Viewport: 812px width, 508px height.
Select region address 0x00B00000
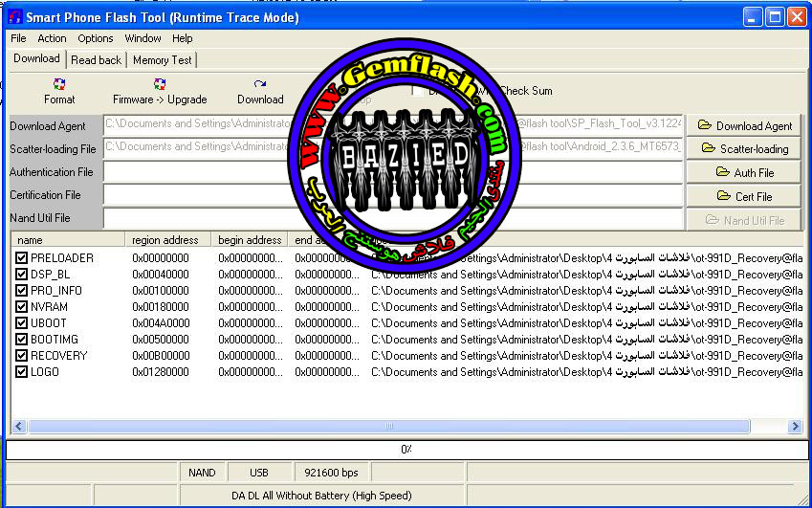tap(161, 356)
